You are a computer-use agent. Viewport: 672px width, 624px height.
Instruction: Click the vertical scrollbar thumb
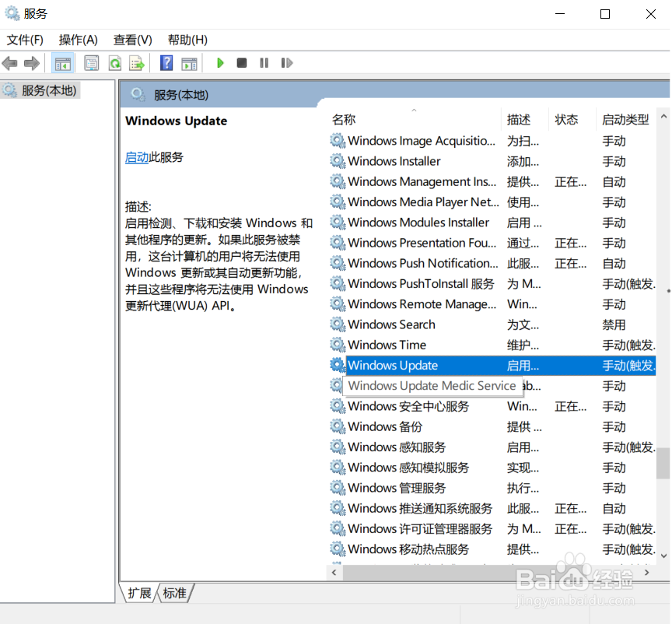(x=663, y=463)
